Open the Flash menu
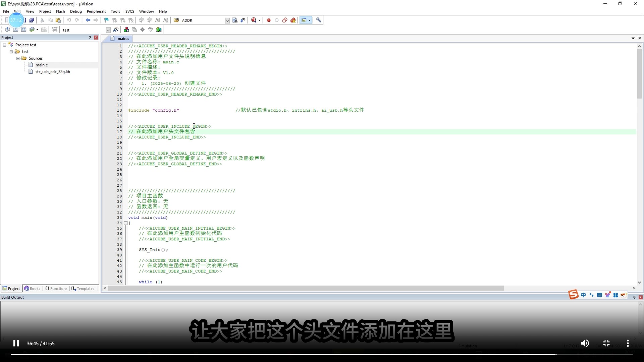Viewport: 644px width, 362px height. [60, 11]
